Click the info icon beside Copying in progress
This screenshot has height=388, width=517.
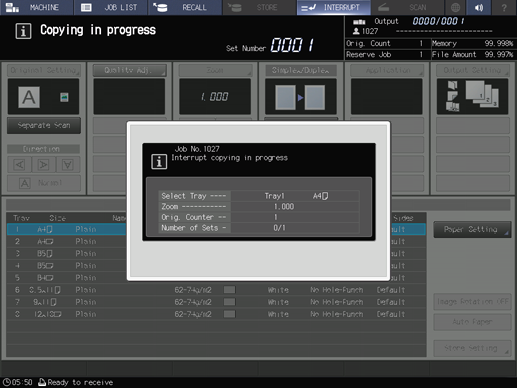click(x=23, y=31)
